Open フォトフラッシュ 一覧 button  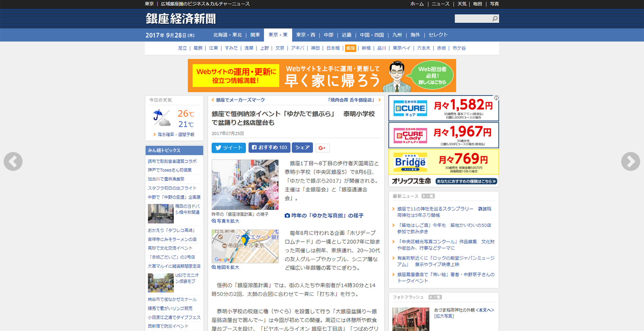435,297
